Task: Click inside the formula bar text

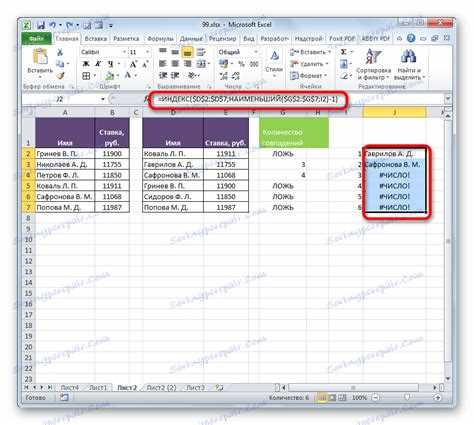Action: 248,99
